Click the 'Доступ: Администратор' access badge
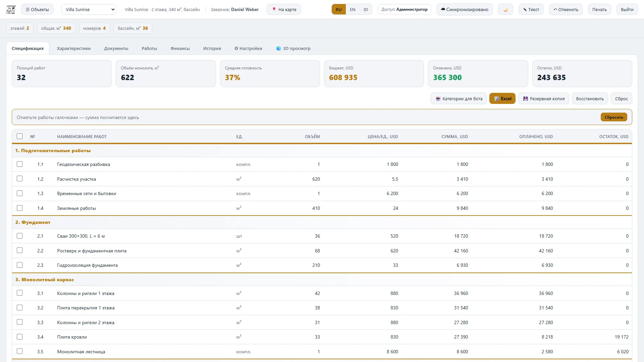The image size is (644, 362). click(x=405, y=9)
